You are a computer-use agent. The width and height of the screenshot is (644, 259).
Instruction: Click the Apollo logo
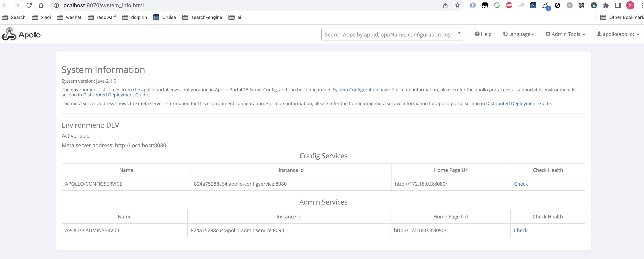pos(21,34)
